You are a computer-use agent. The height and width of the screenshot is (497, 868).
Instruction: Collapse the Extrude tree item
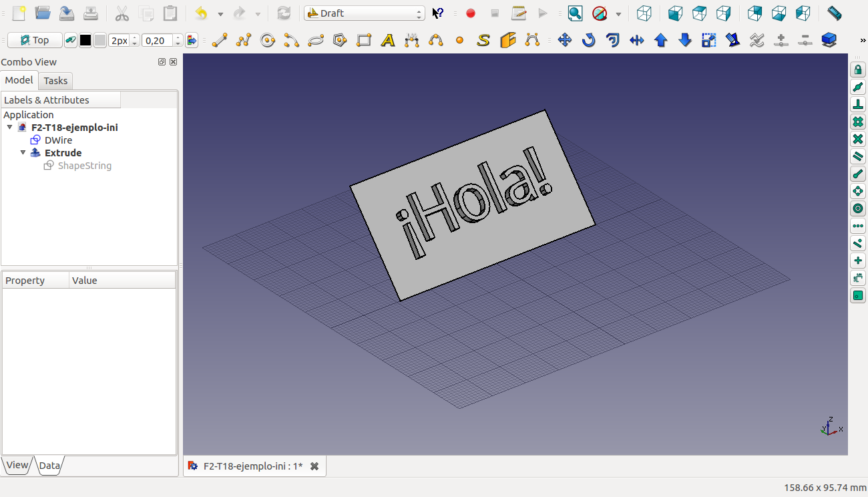pyautogui.click(x=23, y=153)
